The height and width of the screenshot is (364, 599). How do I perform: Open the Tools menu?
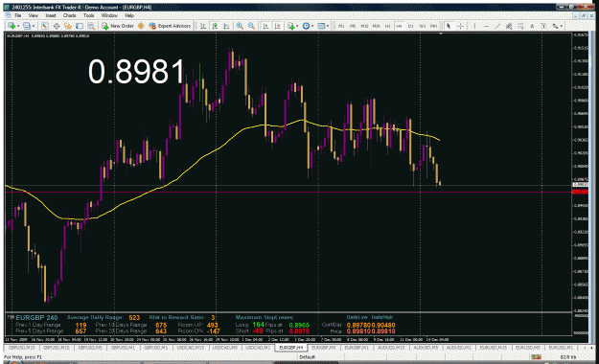pyautogui.click(x=88, y=15)
